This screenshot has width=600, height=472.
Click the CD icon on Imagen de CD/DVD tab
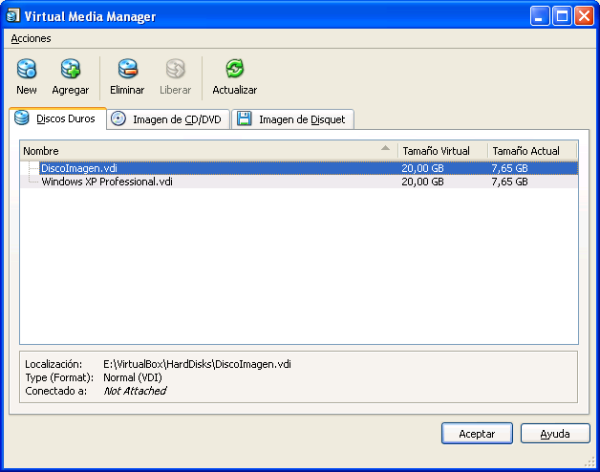tap(119, 119)
